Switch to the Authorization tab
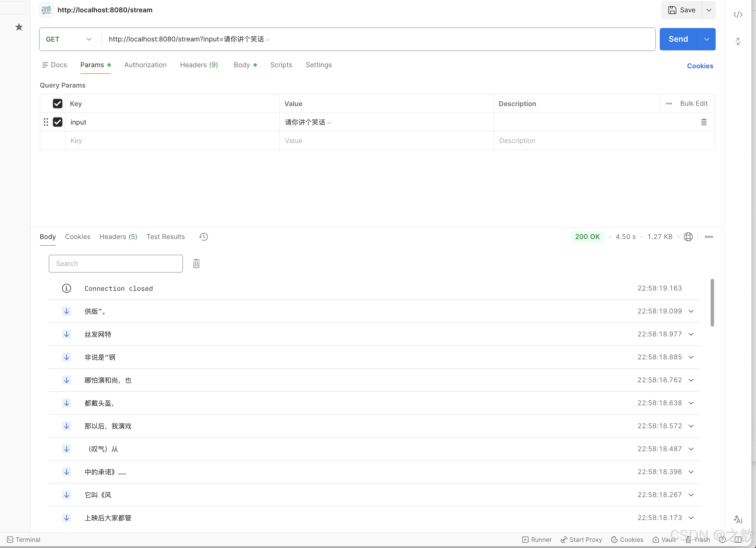 145,65
